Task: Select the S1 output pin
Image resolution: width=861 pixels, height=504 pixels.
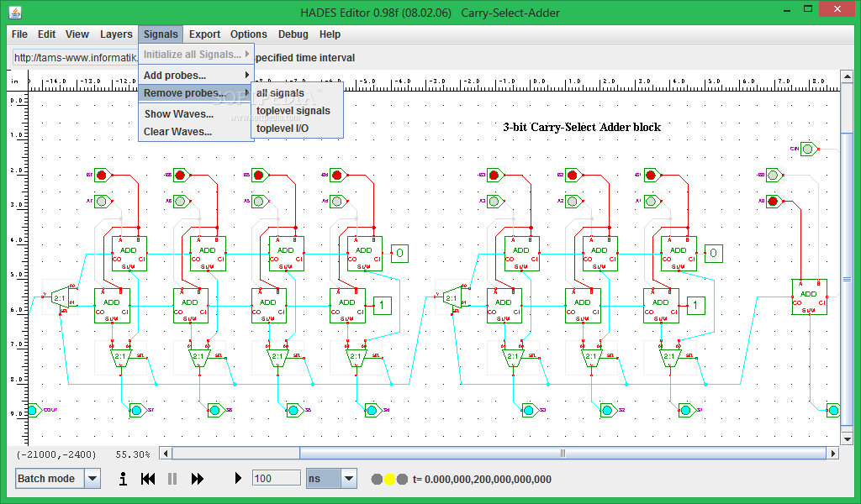Action: 688,410
